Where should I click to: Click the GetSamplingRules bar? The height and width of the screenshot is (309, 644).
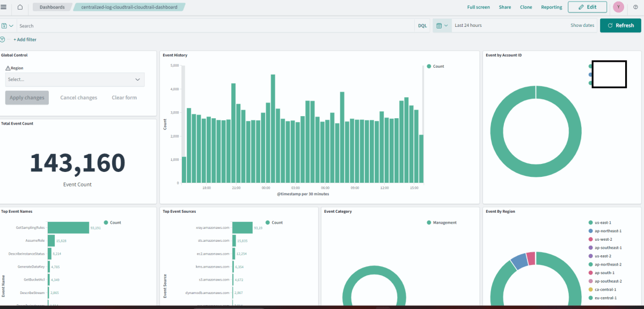tap(68, 227)
